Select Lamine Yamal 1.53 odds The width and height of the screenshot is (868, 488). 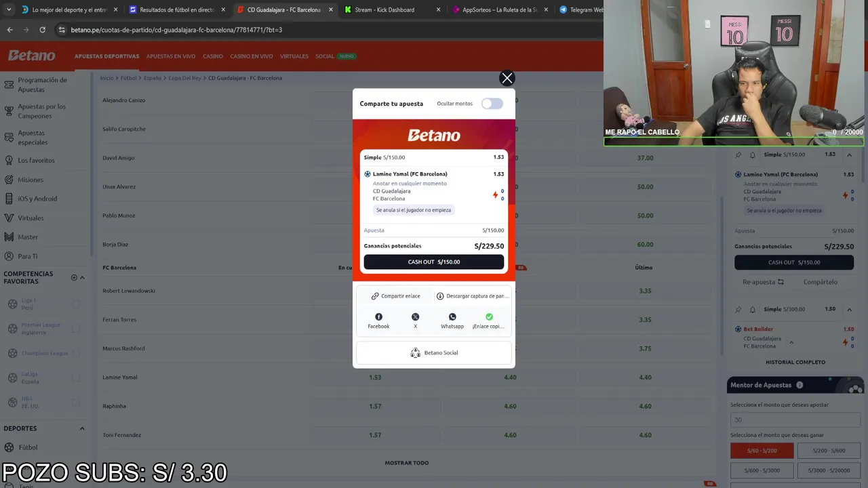tap(375, 378)
